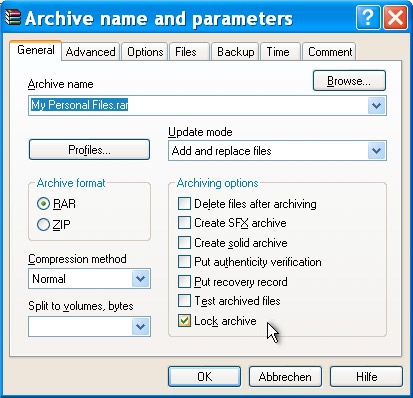
Task: Open the Update mode dropdown
Action: 277,151
